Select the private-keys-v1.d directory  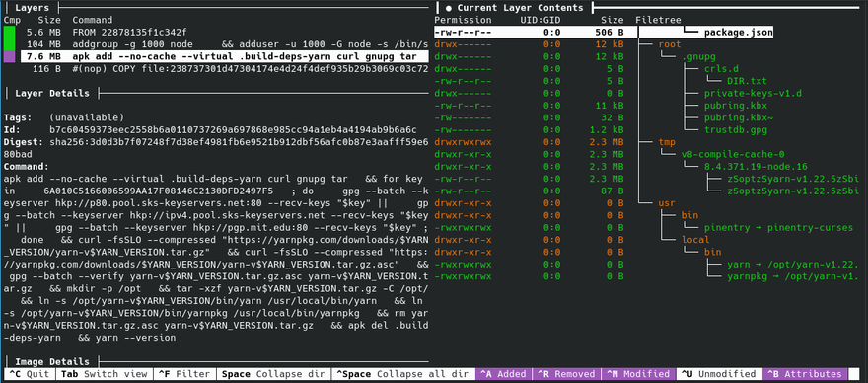(753, 93)
